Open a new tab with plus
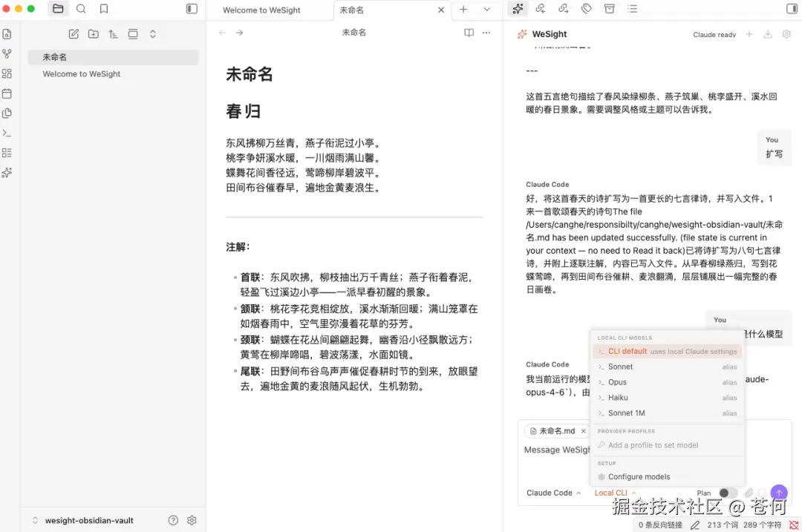The height and width of the screenshot is (532, 802). [x=463, y=9]
